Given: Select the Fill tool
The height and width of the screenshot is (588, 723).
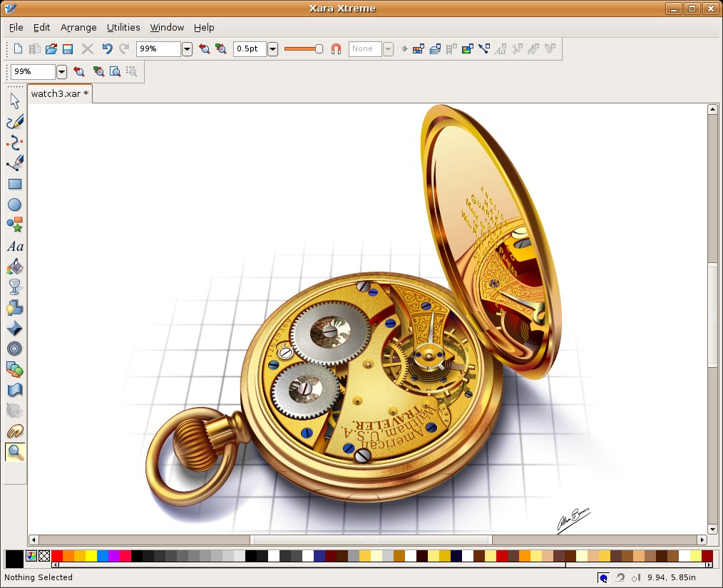Looking at the screenshot, I should click(x=14, y=267).
